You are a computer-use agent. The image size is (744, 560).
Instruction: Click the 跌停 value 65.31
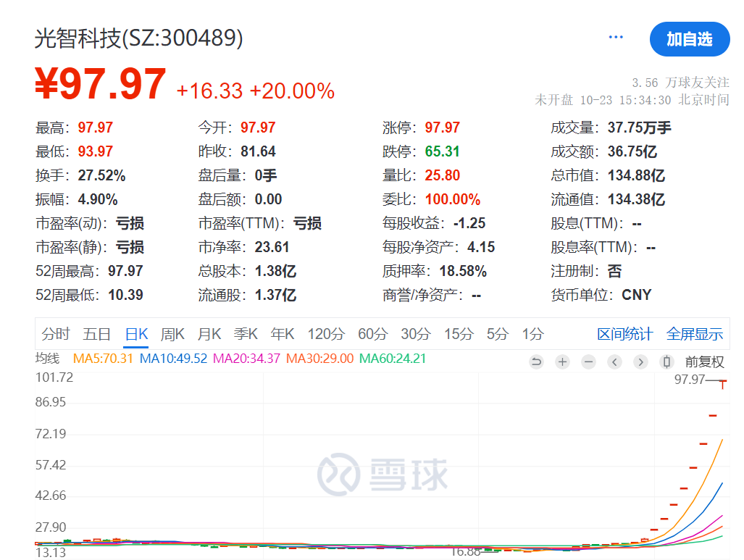442,151
